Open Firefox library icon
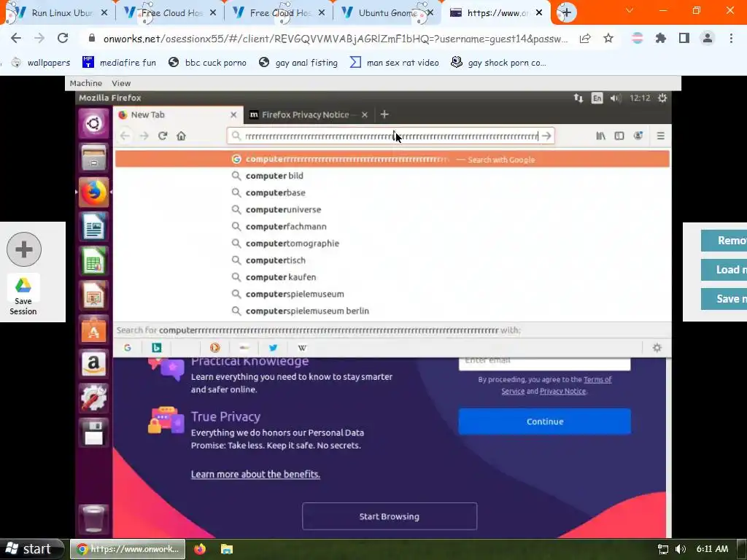The image size is (747, 560). (601, 136)
